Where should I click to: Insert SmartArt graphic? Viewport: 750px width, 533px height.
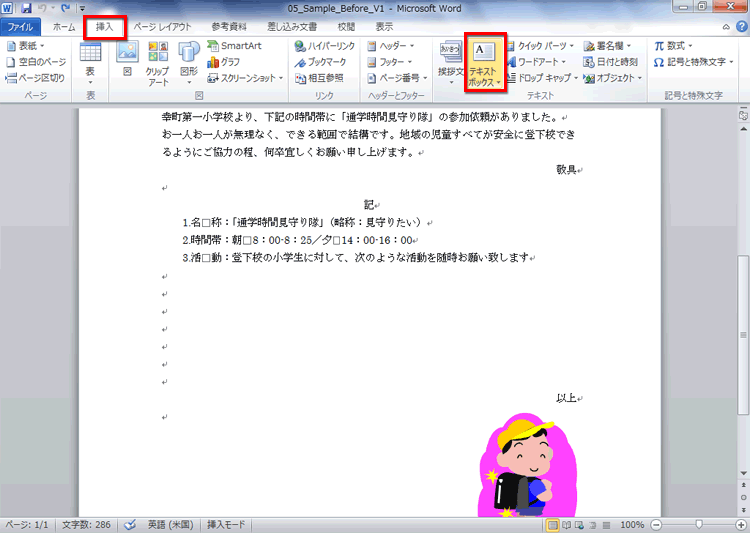point(234,46)
